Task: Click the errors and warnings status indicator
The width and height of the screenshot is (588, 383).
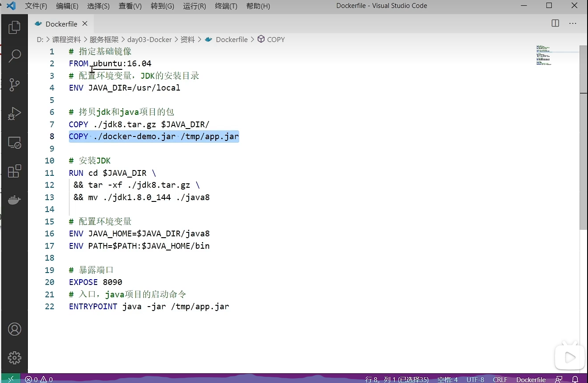Action: (x=39, y=379)
